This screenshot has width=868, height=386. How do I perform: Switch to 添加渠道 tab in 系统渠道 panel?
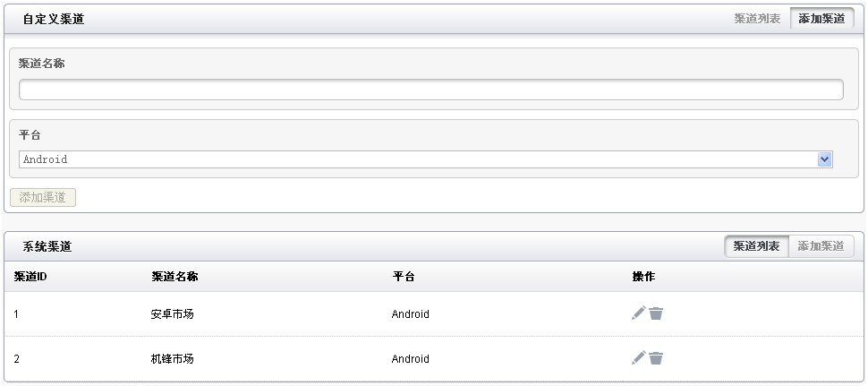pos(821,246)
